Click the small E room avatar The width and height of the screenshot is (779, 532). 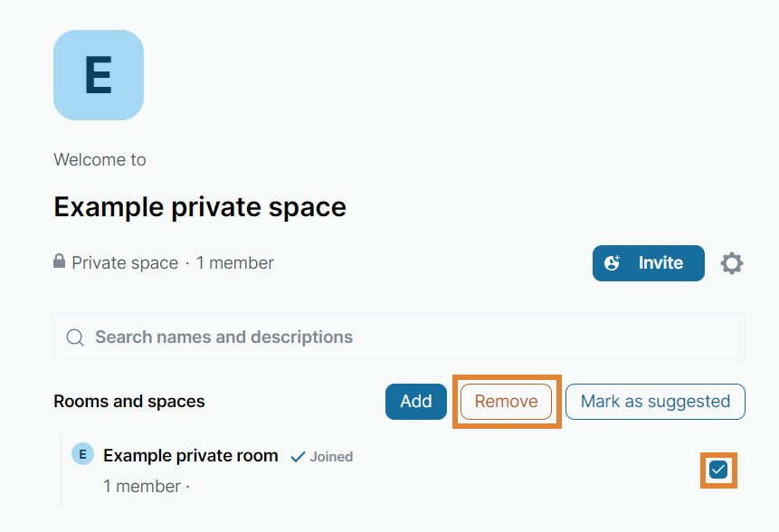point(82,454)
